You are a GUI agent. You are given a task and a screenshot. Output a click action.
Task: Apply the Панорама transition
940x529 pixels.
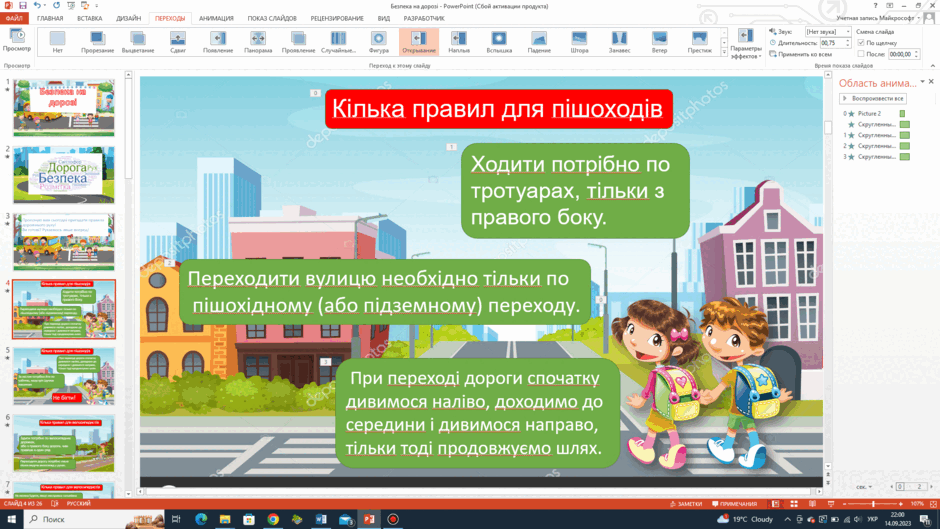tap(258, 42)
